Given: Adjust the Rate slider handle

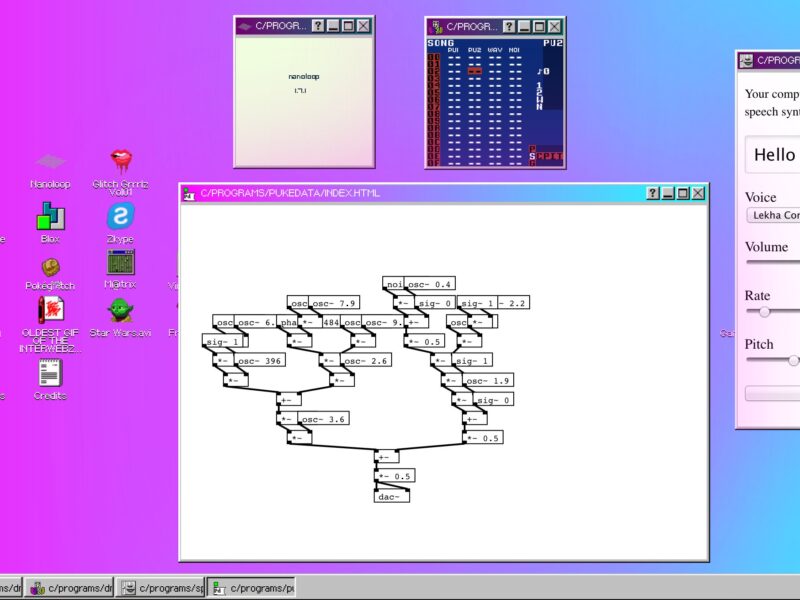Looking at the screenshot, I should click(x=765, y=312).
